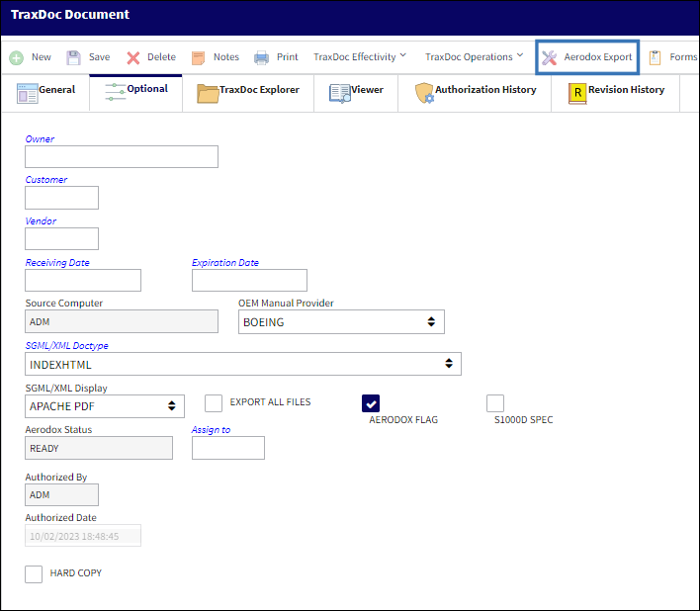The image size is (700, 611).
Task: Select the Optional tab
Action: (x=135, y=93)
